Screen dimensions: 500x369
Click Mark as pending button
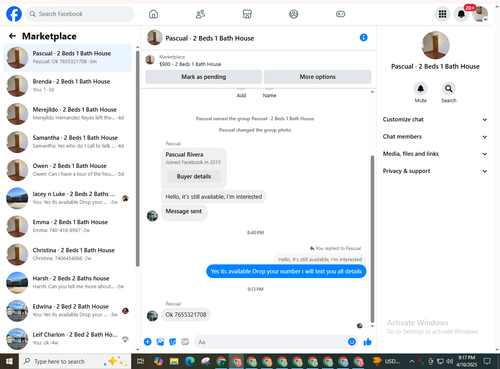click(203, 77)
